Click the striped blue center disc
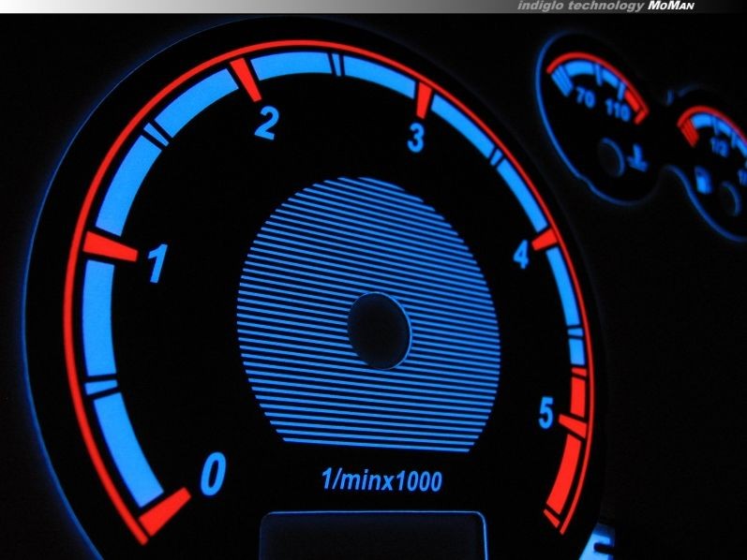 pos(368,315)
